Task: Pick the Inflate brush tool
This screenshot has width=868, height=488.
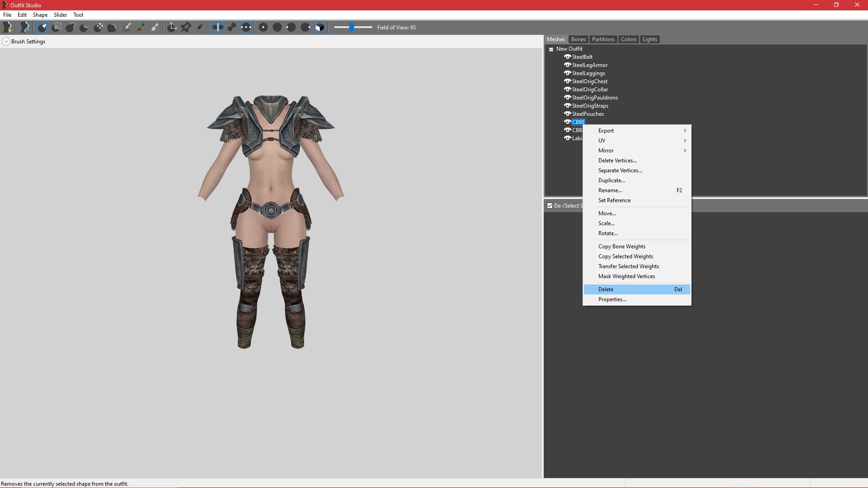Action: tap(70, 27)
